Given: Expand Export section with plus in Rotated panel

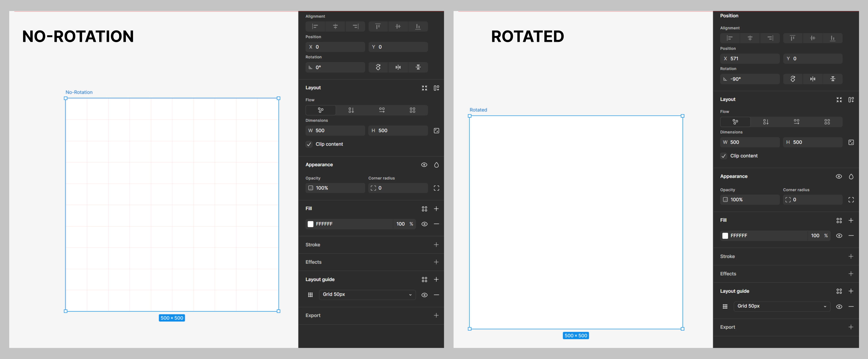Looking at the screenshot, I should tap(851, 327).
